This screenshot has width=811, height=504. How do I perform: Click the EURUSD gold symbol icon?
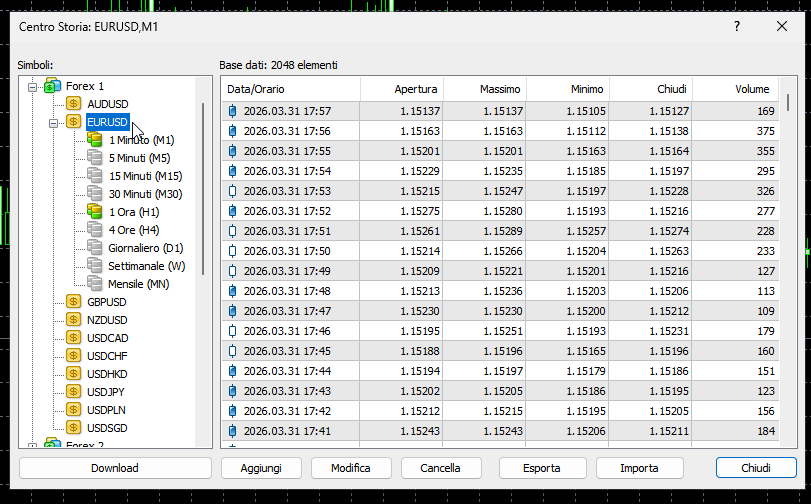[73, 122]
